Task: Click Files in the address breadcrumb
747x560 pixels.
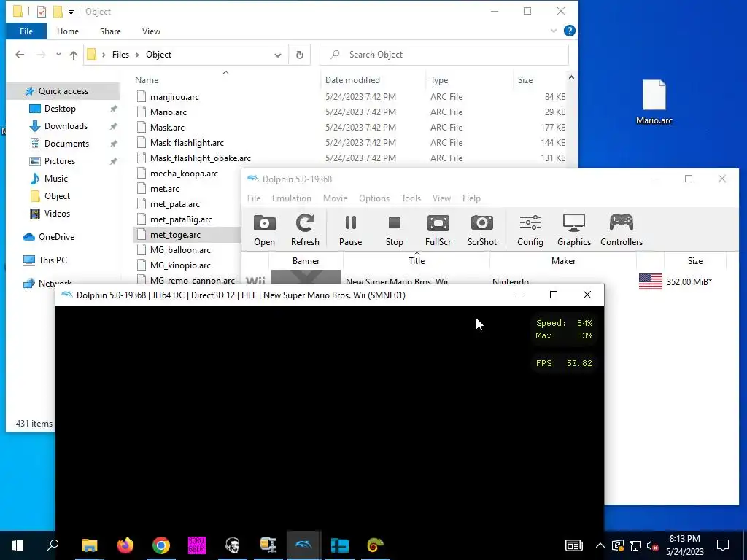Action: [120, 55]
